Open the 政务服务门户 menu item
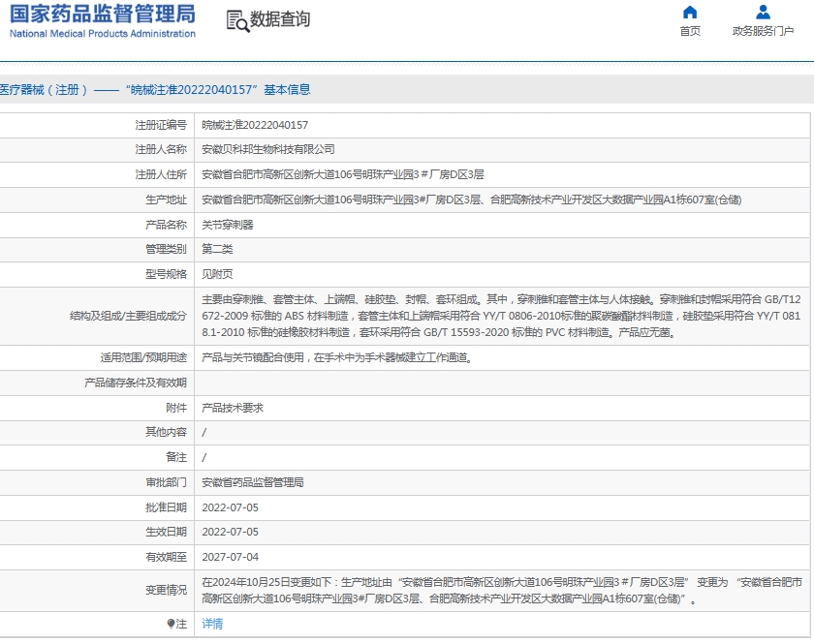 pyautogui.click(x=763, y=31)
